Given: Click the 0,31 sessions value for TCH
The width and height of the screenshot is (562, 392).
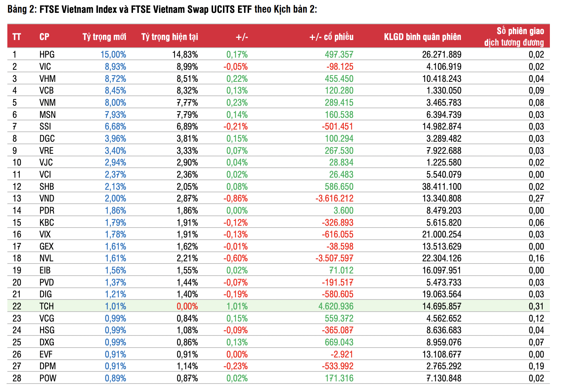Looking at the screenshot, I should [x=536, y=306].
